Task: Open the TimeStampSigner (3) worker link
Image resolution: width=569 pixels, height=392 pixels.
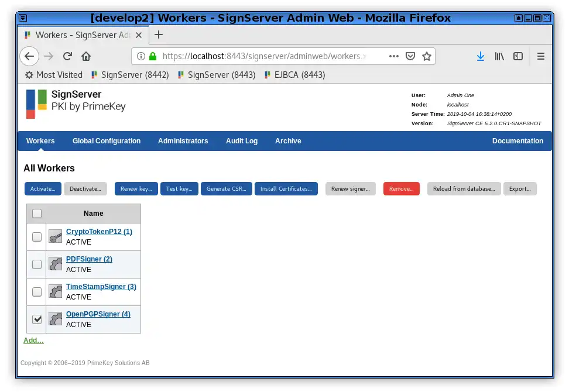Action: 101,287
